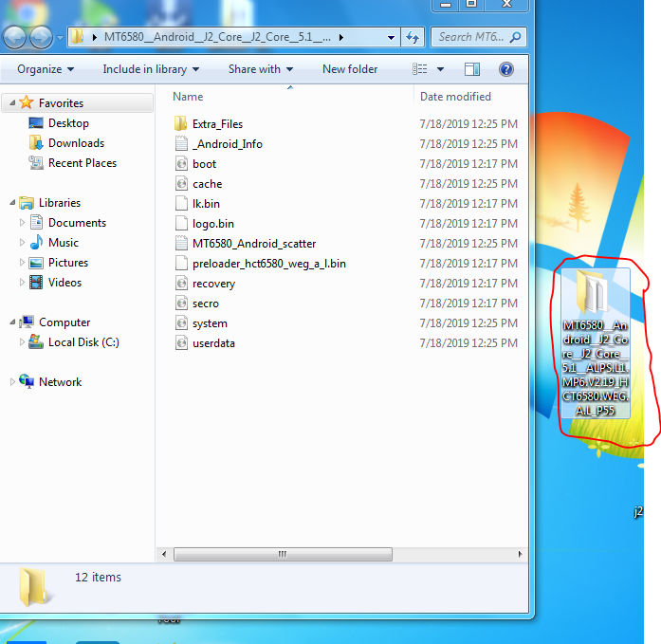Image resolution: width=661 pixels, height=644 pixels.
Task: Expand Local Disk (C:)
Action: [x=22, y=341]
